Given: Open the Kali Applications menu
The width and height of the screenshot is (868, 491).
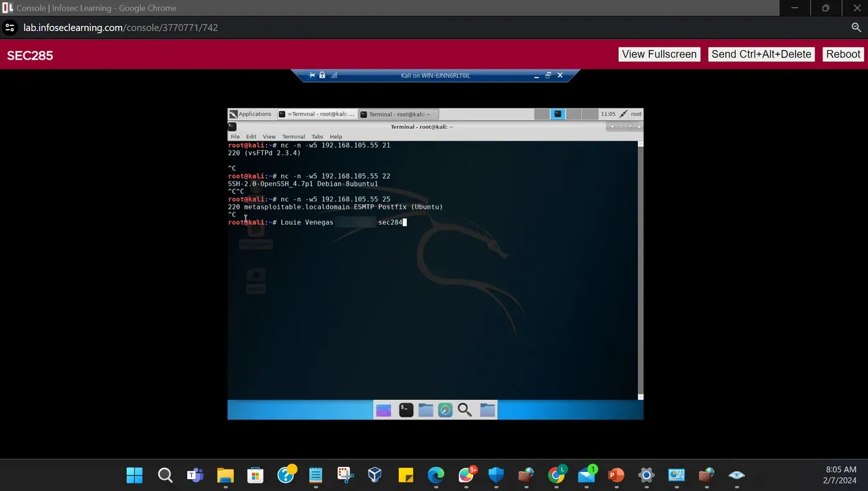Looking at the screenshot, I should (x=250, y=114).
